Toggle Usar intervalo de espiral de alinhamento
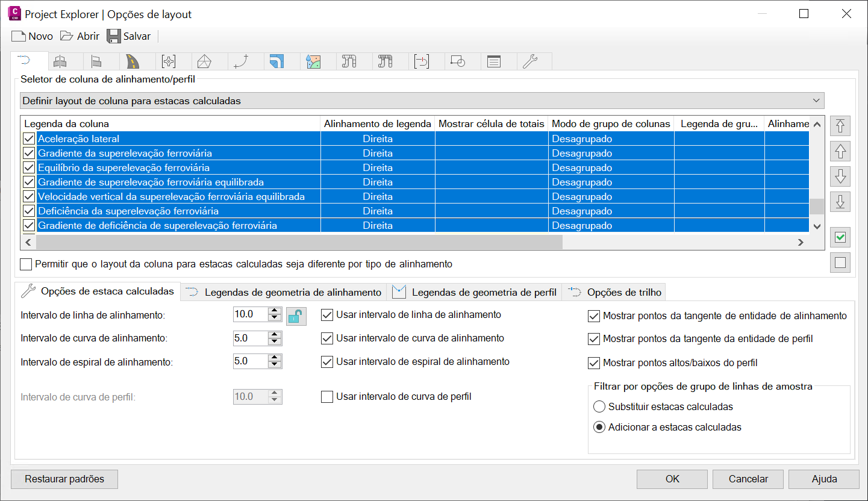868x501 pixels. pyautogui.click(x=327, y=362)
